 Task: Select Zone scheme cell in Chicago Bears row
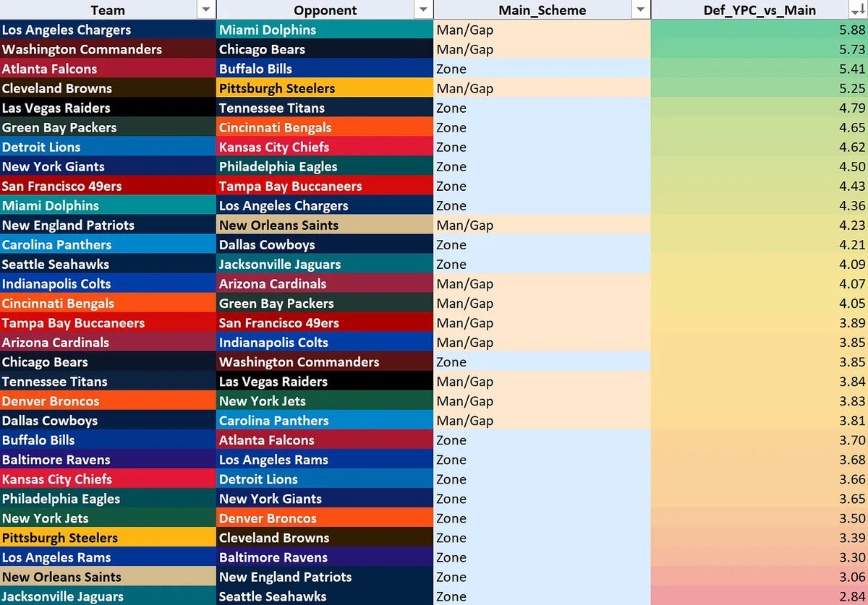542,362
